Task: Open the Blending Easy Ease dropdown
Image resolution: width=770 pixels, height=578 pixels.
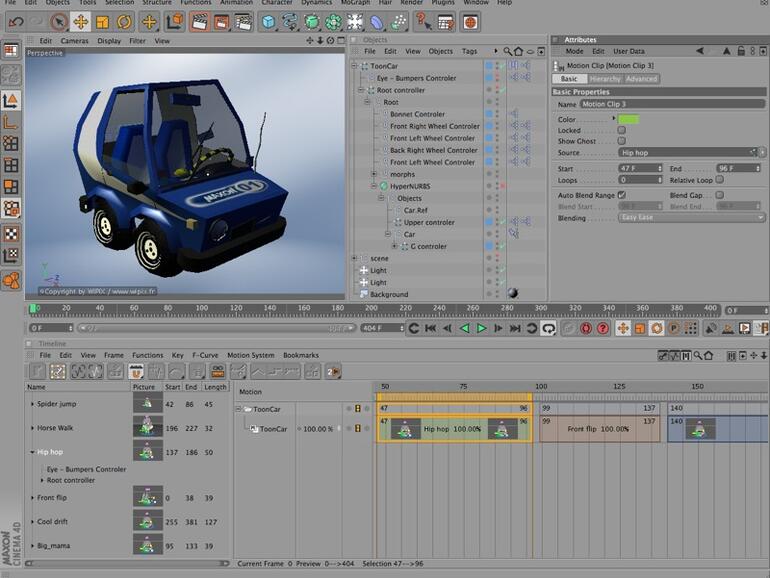Action: (690, 217)
